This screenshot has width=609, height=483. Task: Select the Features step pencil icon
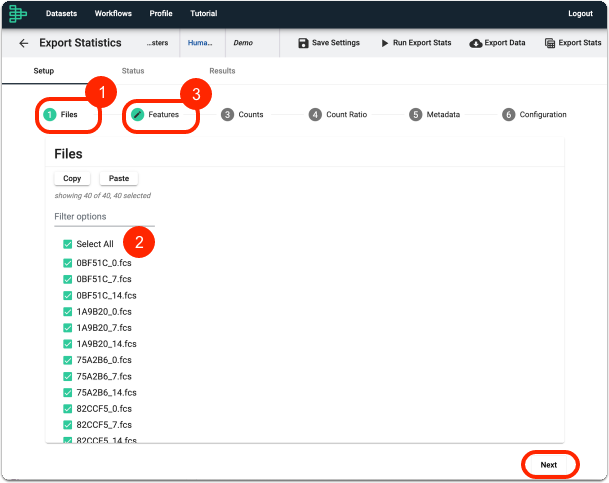click(137, 115)
